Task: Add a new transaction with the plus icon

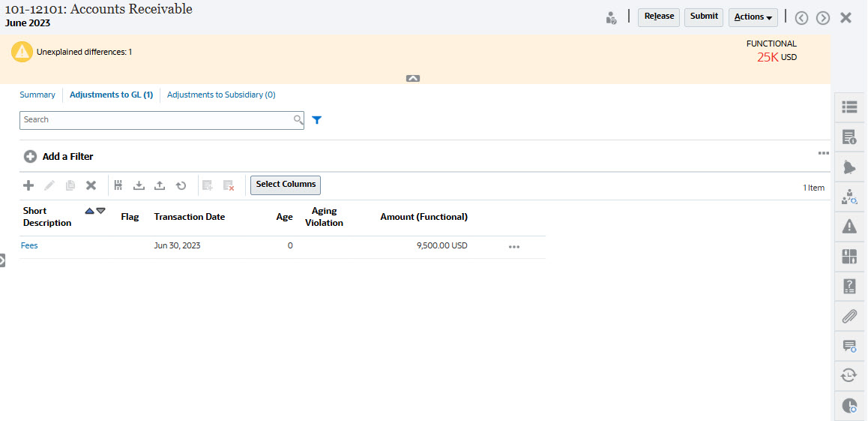Action: point(28,185)
